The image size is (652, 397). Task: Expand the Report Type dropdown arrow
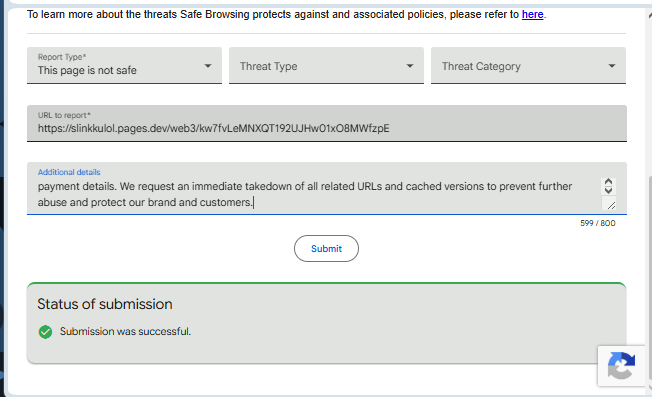pyautogui.click(x=207, y=66)
